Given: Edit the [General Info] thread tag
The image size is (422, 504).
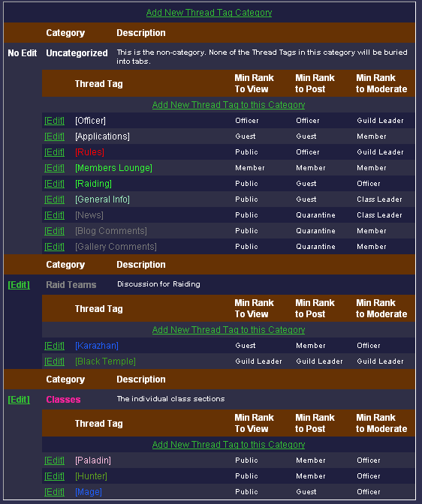Looking at the screenshot, I should (54, 199).
